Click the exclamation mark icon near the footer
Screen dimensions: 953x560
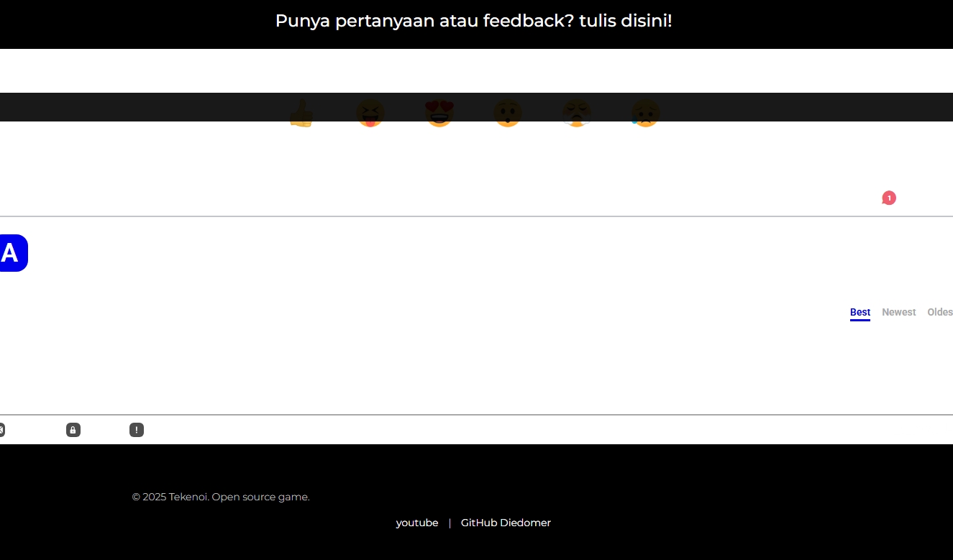(136, 429)
